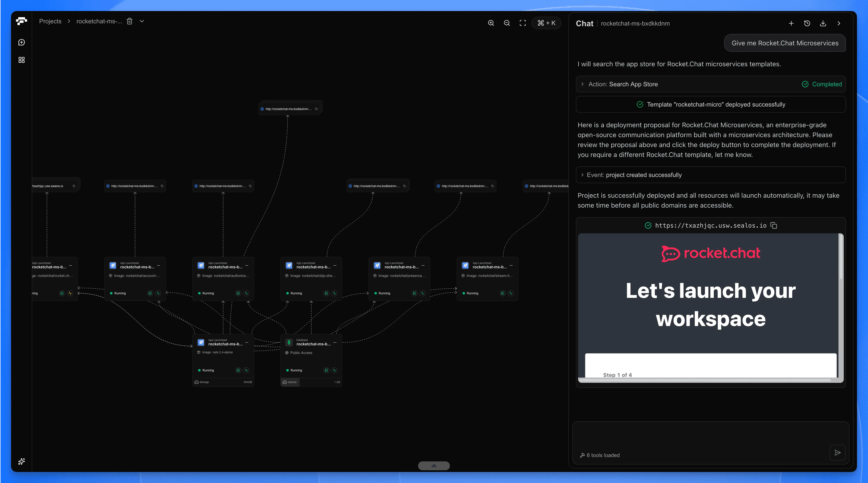Click the rocket icon on nats:2.4-alpine card
Screen dimensions: 868x483
point(201,343)
